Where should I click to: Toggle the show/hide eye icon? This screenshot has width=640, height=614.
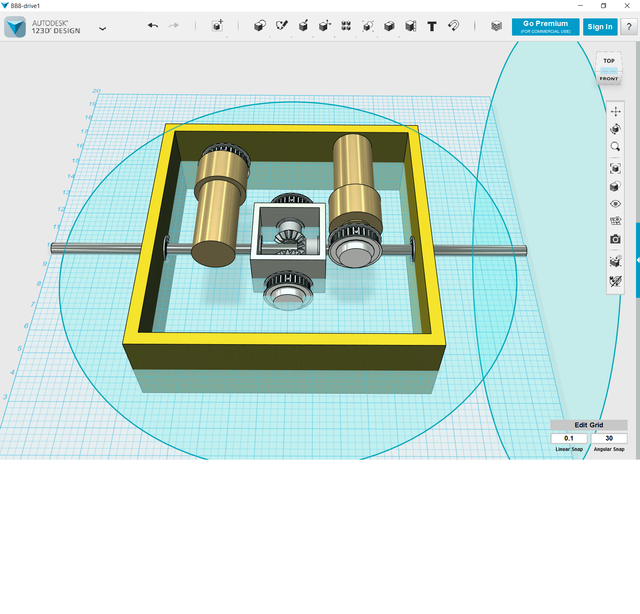click(616, 204)
